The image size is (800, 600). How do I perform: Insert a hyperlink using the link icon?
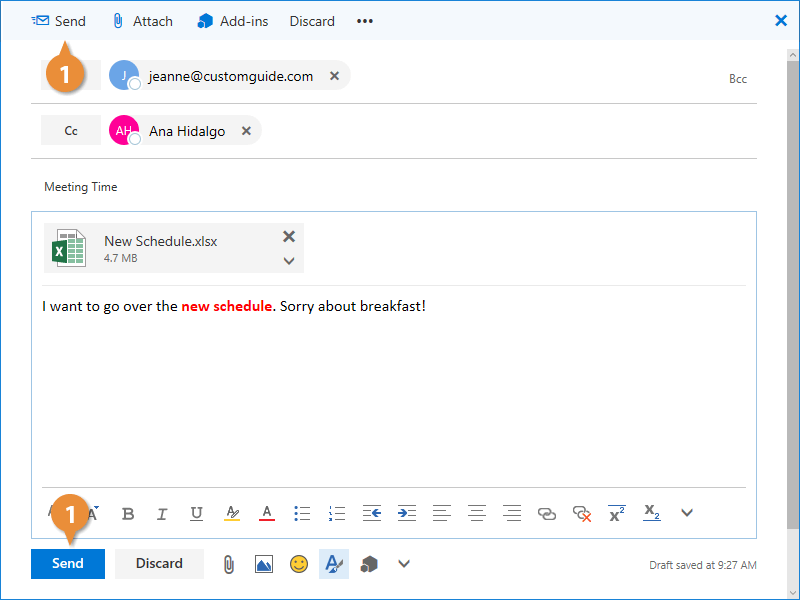click(x=547, y=513)
